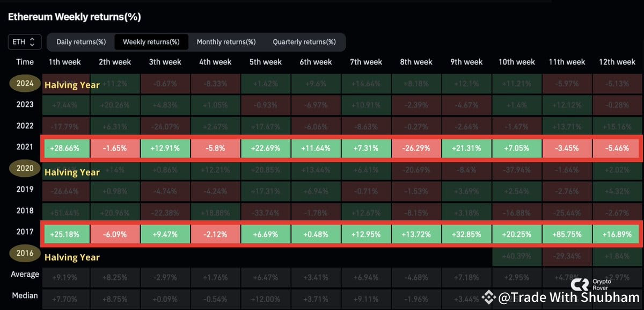Click the -5.46% cell in 2021
Image resolution: width=644 pixels, height=310 pixels.
[x=617, y=148]
